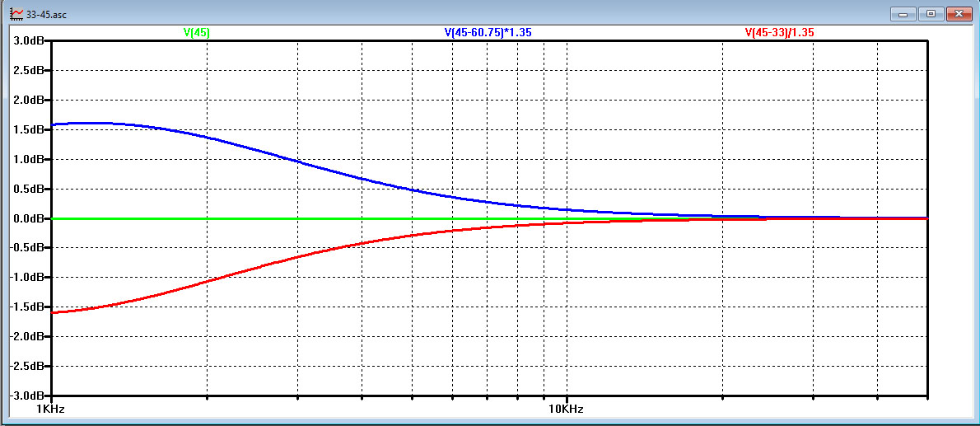Click the -2.0dB axis label
This screenshot has height=426, width=980.
click(x=26, y=337)
